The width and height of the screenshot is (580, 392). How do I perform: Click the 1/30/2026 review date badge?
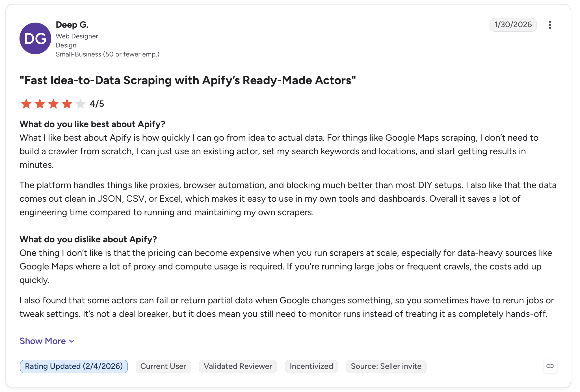click(x=513, y=25)
